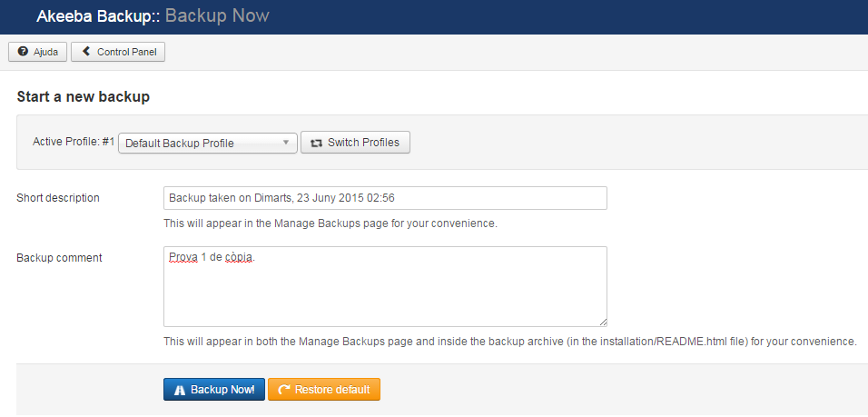The width and height of the screenshot is (868, 417).
Task: Click the circular arrow icon on Restore default
Action: coord(283,390)
